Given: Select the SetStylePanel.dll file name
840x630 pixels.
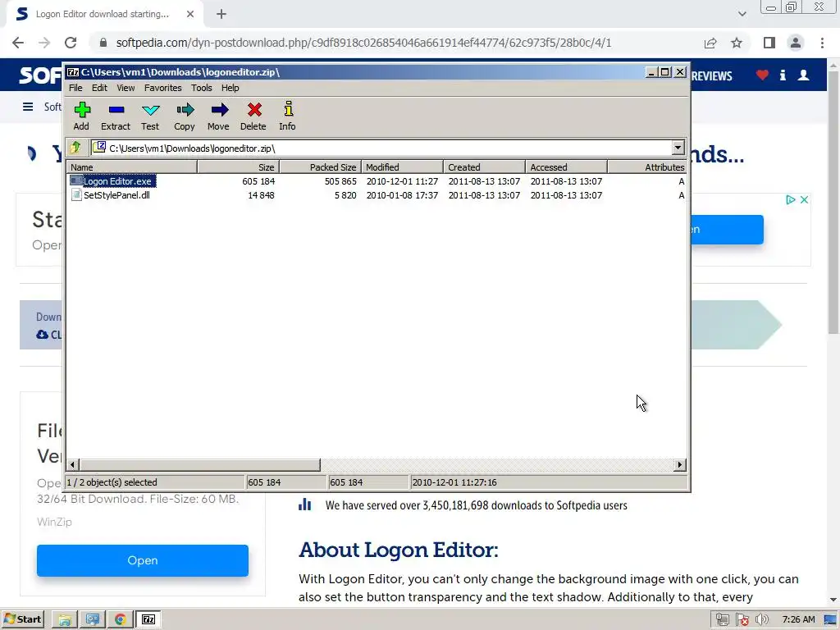Looking at the screenshot, I should [116, 195].
